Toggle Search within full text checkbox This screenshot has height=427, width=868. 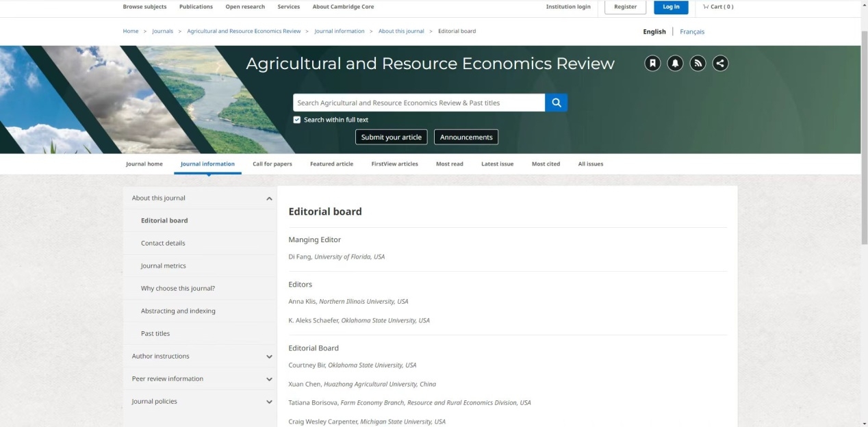(x=297, y=120)
